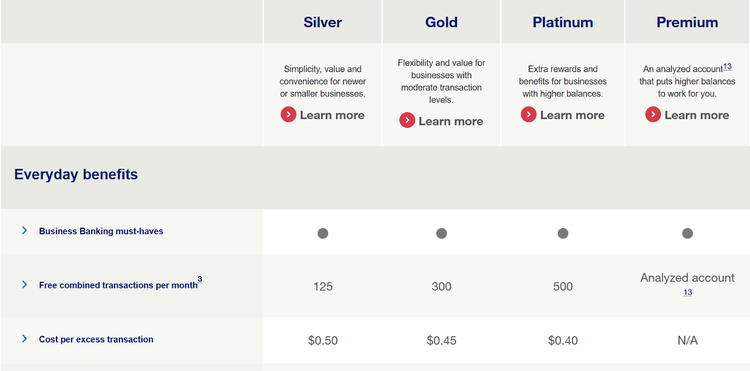Screen dimensions: 750x371
Task: Select the Cost per excess transaction label
Action: (x=96, y=339)
